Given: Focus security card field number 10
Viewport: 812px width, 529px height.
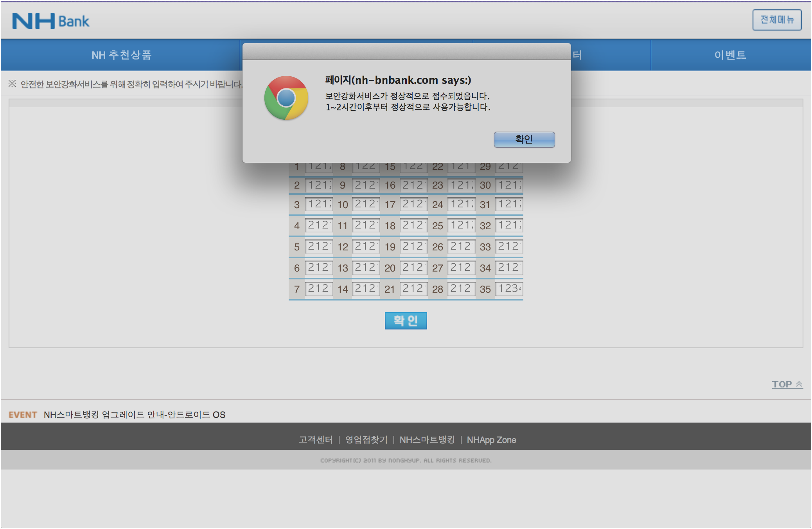Looking at the screenshot, I should point(366,204).
